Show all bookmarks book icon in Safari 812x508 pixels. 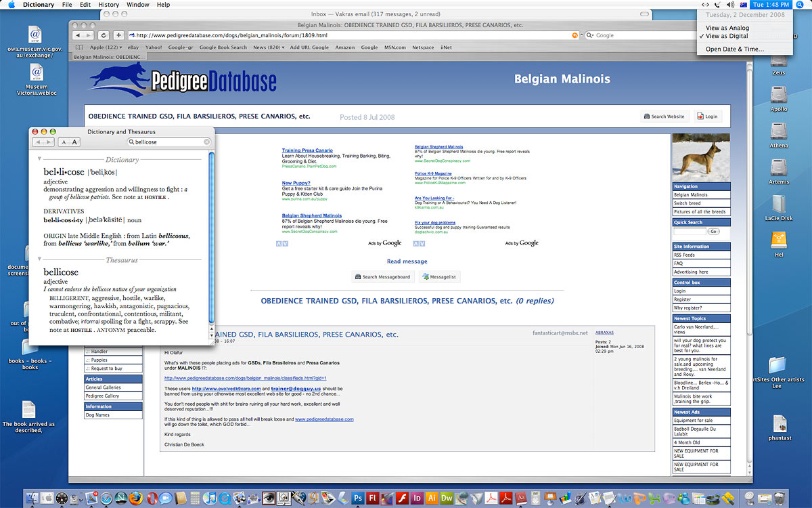tap(79, 47)
